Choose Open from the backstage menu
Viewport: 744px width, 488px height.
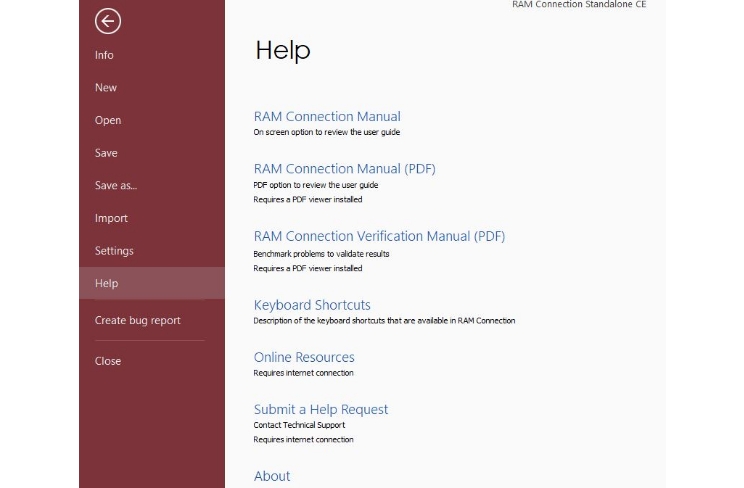point(108,120)
